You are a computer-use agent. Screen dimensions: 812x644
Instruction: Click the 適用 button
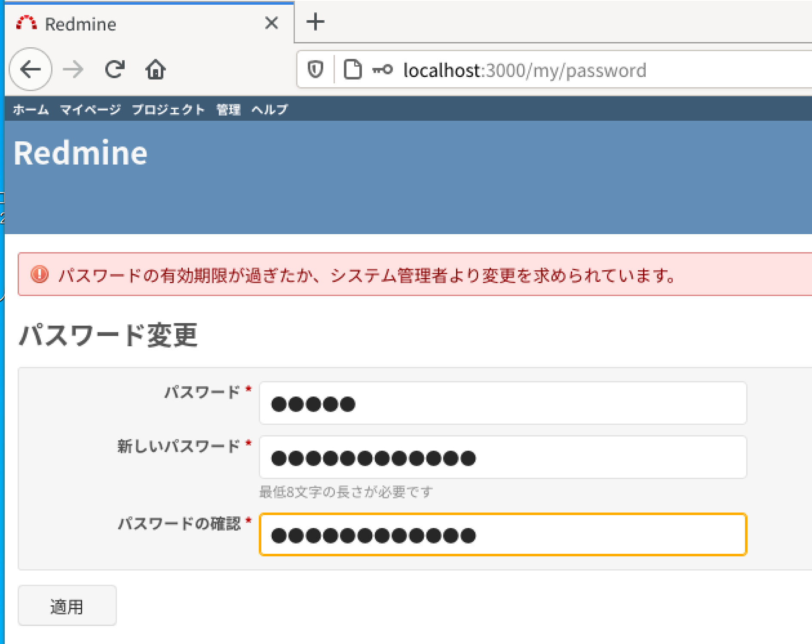(x=67, y=606)
